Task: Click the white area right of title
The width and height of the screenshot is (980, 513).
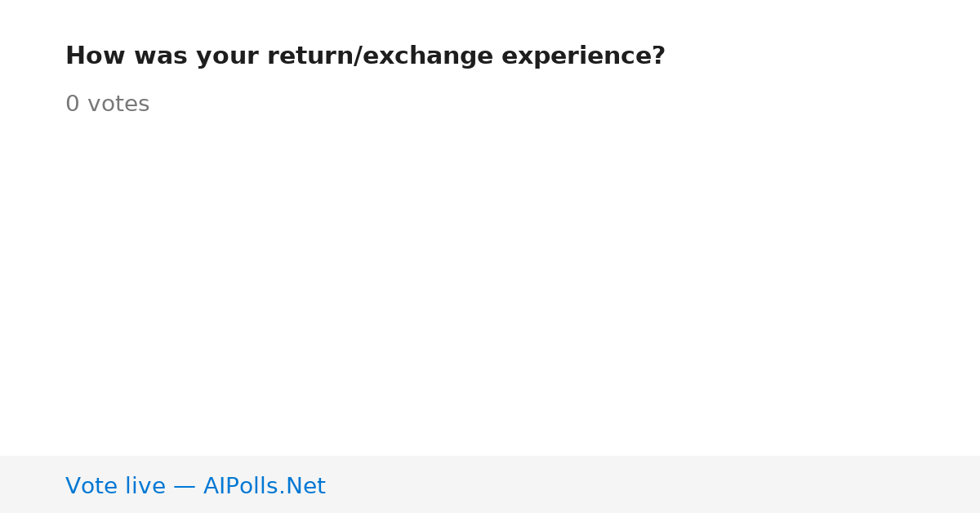Action: coord(817,56)
